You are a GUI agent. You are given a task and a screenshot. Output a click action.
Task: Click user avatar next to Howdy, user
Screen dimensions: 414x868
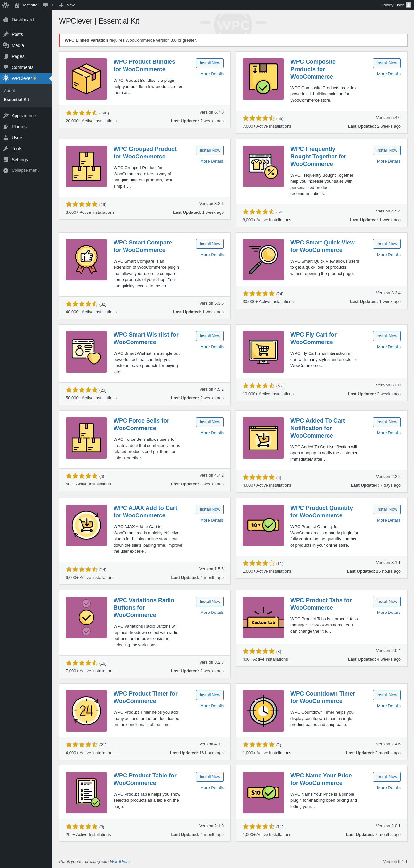click(408, 5)
